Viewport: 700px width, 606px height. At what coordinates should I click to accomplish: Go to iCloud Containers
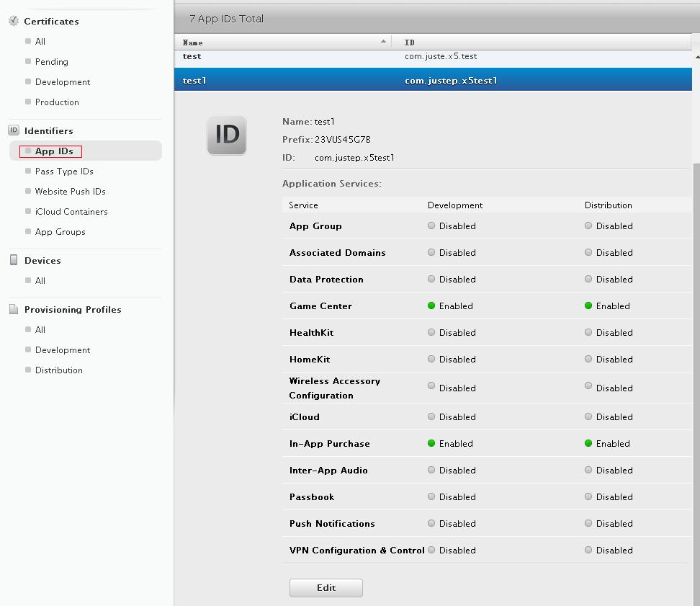[71, 212]
